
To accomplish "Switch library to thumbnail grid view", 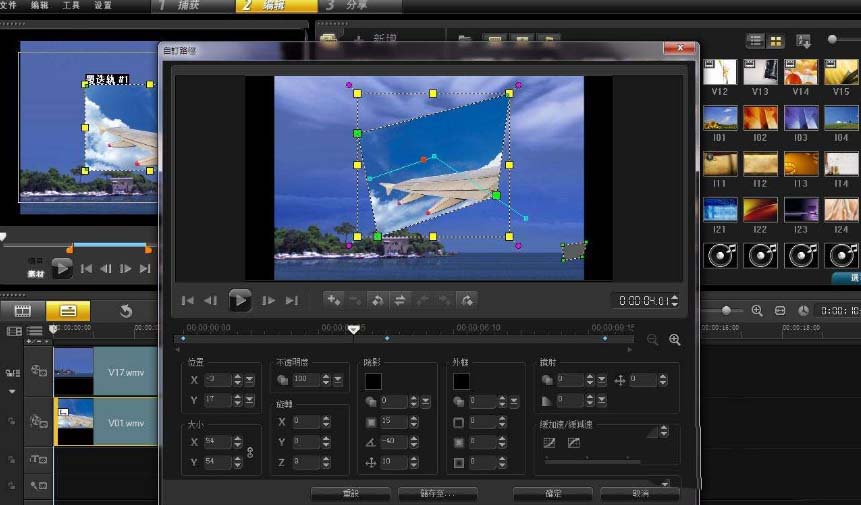I will 776,41.
